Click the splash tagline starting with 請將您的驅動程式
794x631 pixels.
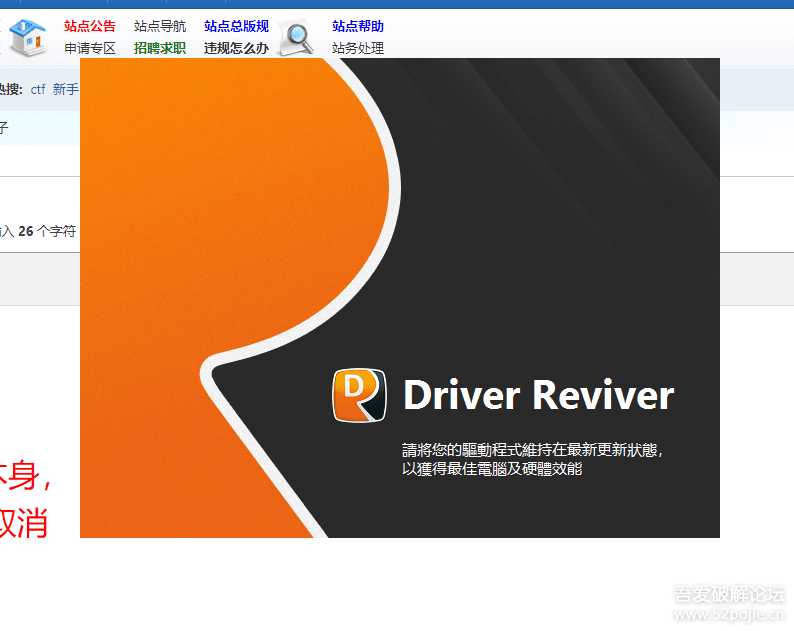(532, 450)
